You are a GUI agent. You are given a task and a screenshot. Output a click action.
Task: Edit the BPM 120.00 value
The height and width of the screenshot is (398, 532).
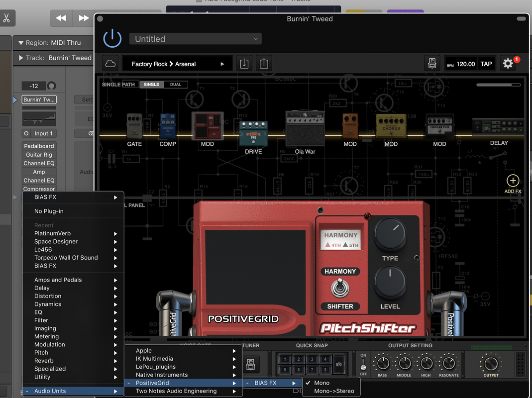point(465,64)
